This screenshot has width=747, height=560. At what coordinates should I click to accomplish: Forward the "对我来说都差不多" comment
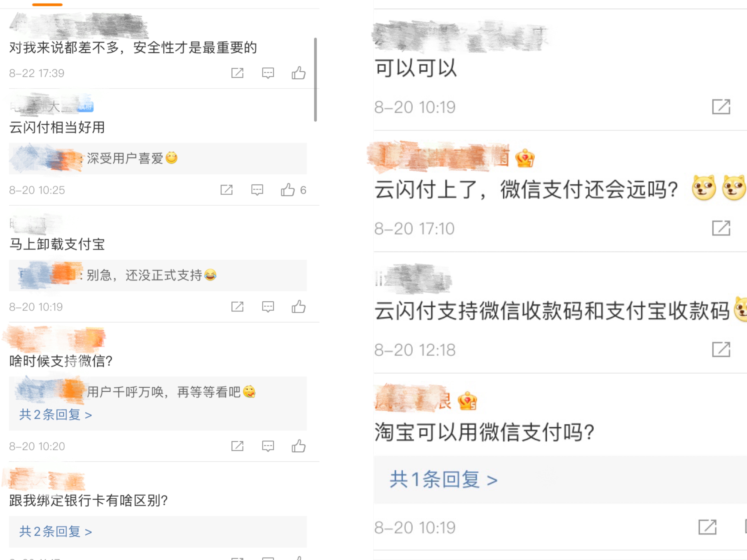[x=238, y=73]
